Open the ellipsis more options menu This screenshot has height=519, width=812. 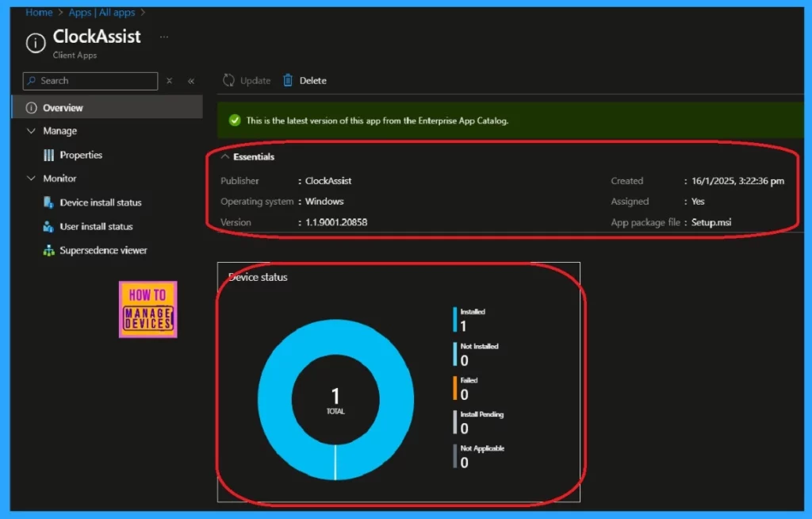tap(164, 37)
